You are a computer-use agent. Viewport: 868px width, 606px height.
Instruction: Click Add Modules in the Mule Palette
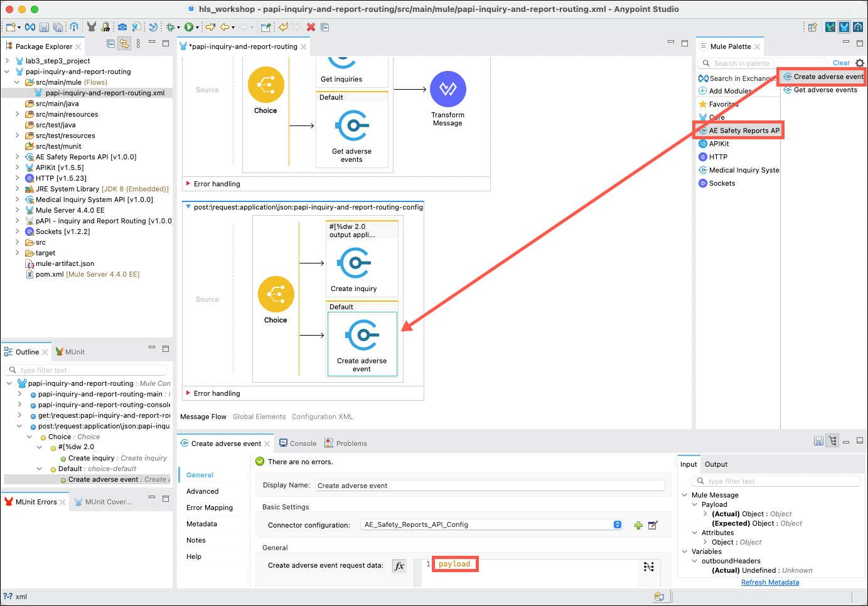(x=725, y=91)
